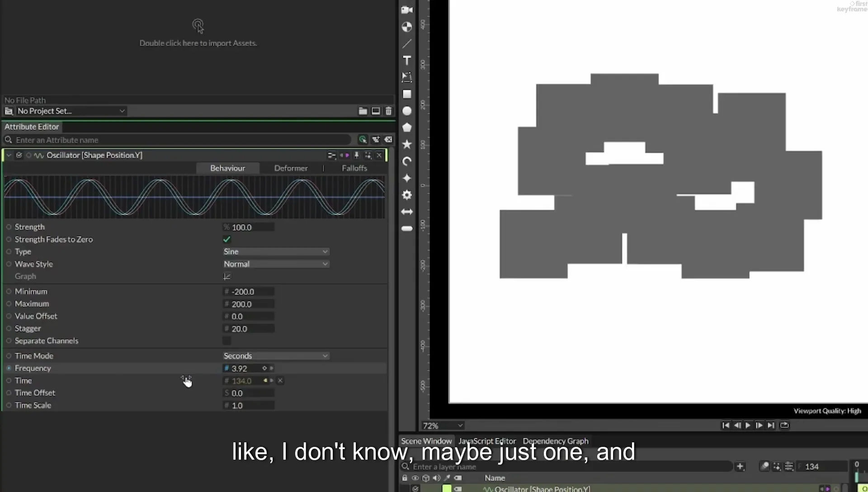This screenshot has width=868, height=492.
Task: Click the pin icon in Oscillator header
Action: 356,155
